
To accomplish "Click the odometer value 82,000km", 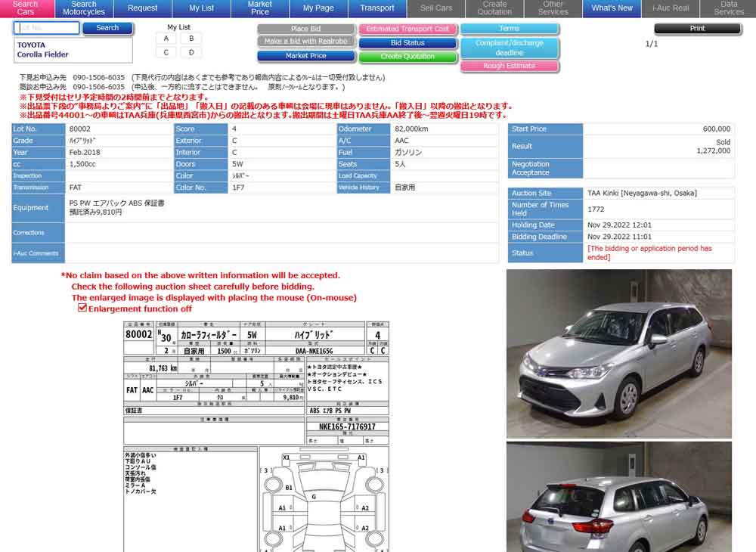I will point(411,129).
